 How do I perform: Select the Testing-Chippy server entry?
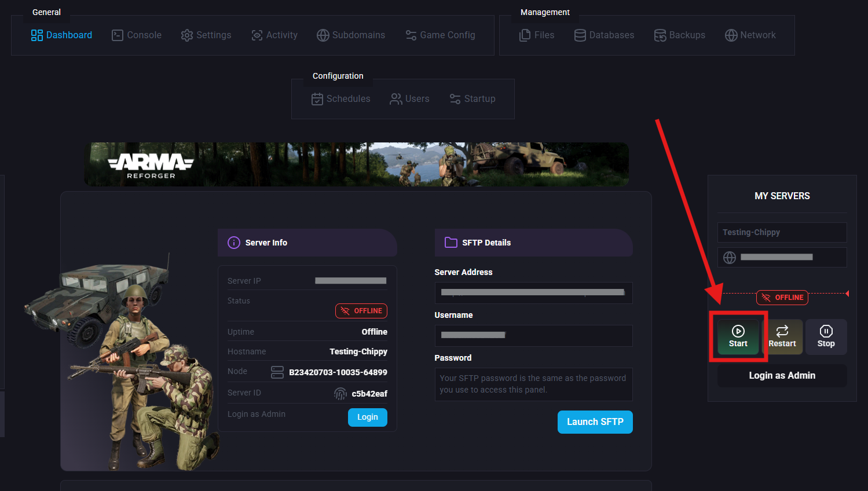pos(782,233)
